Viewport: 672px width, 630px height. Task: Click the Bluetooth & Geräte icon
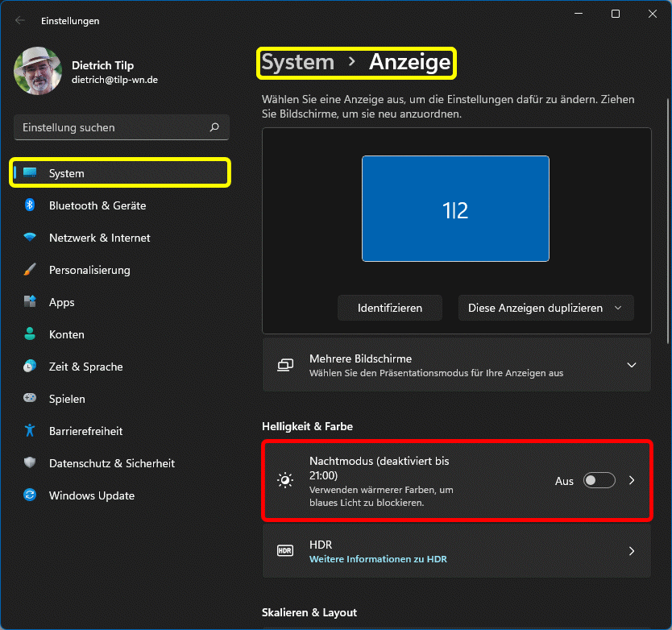coord(30,205)
